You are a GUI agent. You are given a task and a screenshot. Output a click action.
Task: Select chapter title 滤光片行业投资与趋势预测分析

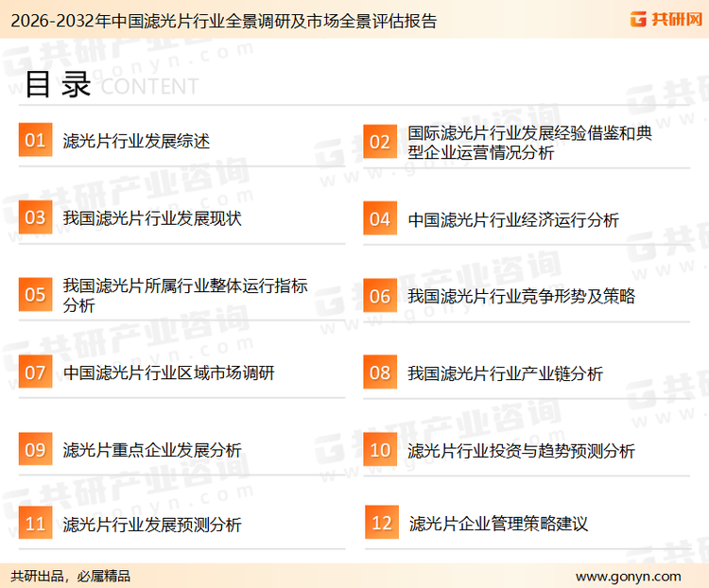coord(521,451)
